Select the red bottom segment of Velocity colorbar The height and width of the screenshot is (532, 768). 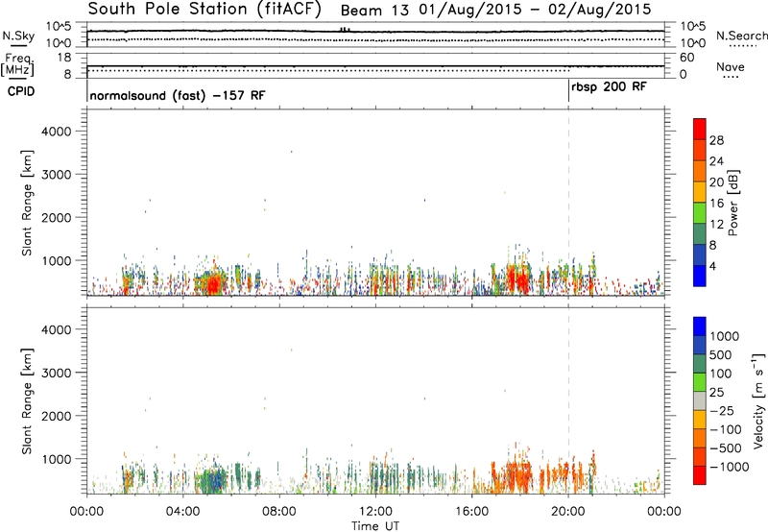coord(700,475)
